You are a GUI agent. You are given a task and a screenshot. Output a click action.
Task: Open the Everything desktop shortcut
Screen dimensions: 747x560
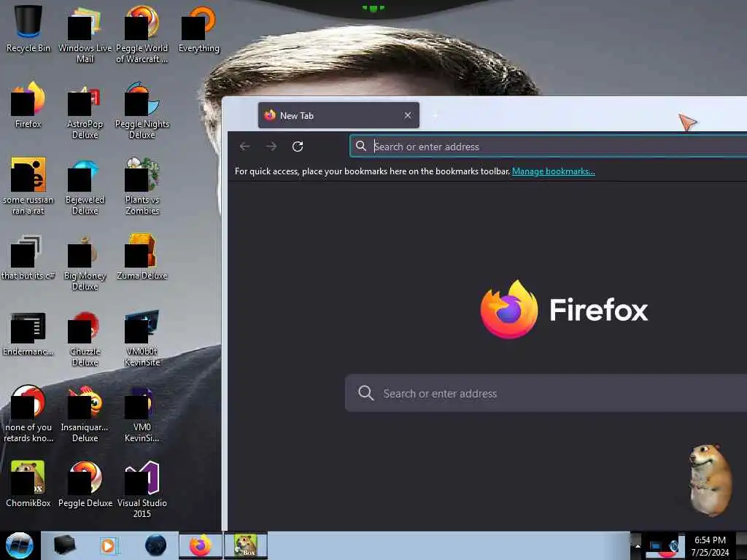point(198,28)
